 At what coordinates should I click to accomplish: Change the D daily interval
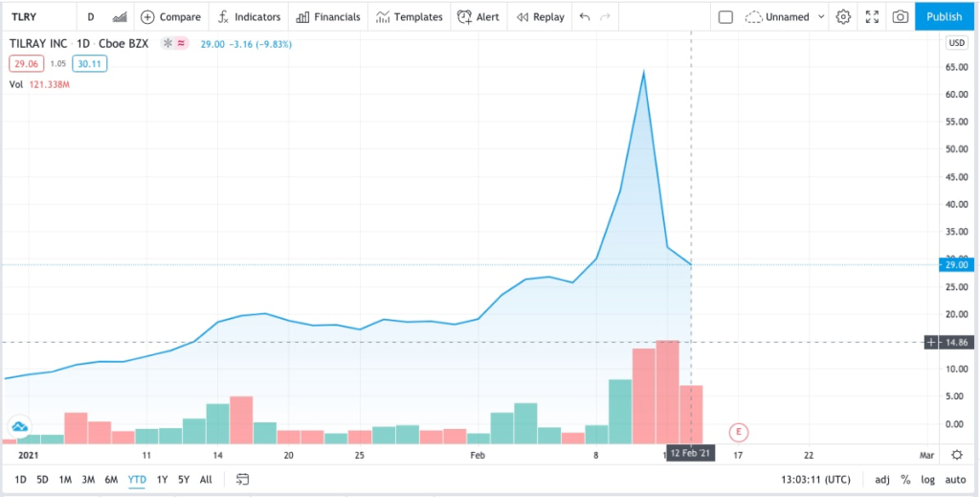pyautogui.click(x=91, y=17)
